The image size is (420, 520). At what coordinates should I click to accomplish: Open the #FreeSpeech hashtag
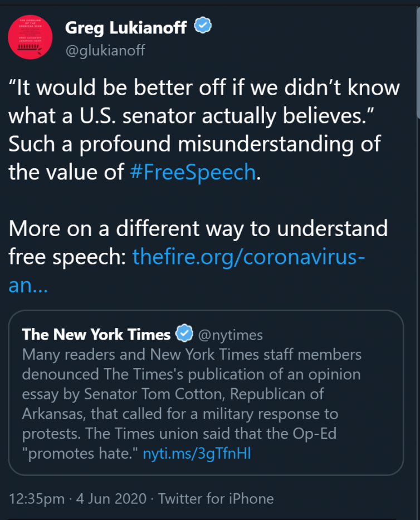point(192,172)
